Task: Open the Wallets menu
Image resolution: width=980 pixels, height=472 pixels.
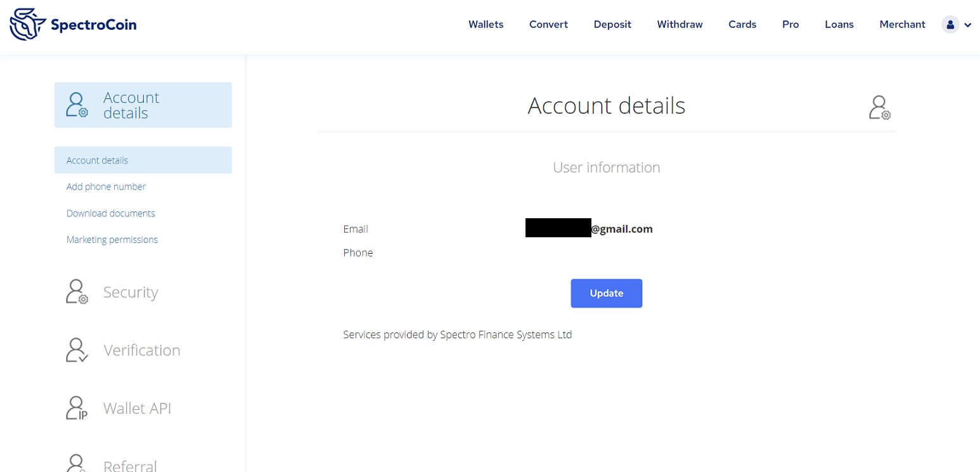Action: point(486,25)
